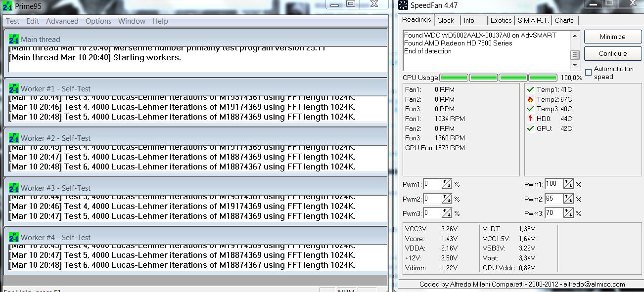Switch to the S.M.A.R.T. tab
This screenshot has height=292, width=644.
click(x=533, y=20)
